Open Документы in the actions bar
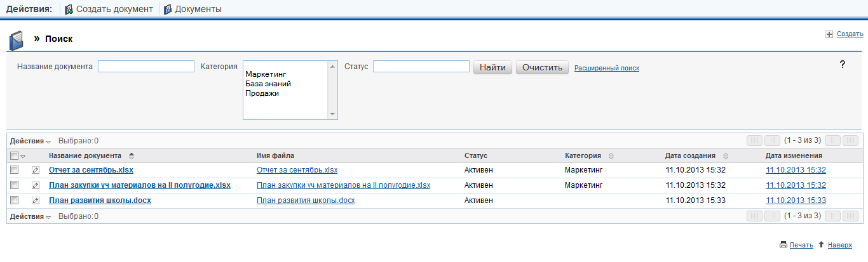Viewport: 868px width, 262px height. [x=193, y=9]
